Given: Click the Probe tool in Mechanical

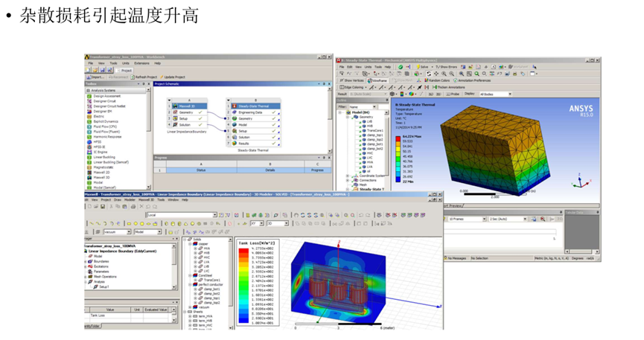Looking at the screenshot, I should click(453, 94).
